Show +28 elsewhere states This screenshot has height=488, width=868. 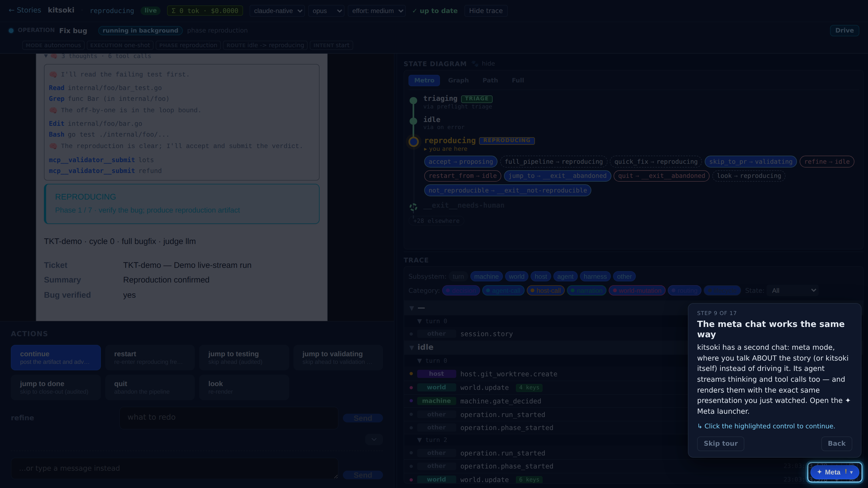click(x=436, y=221)
